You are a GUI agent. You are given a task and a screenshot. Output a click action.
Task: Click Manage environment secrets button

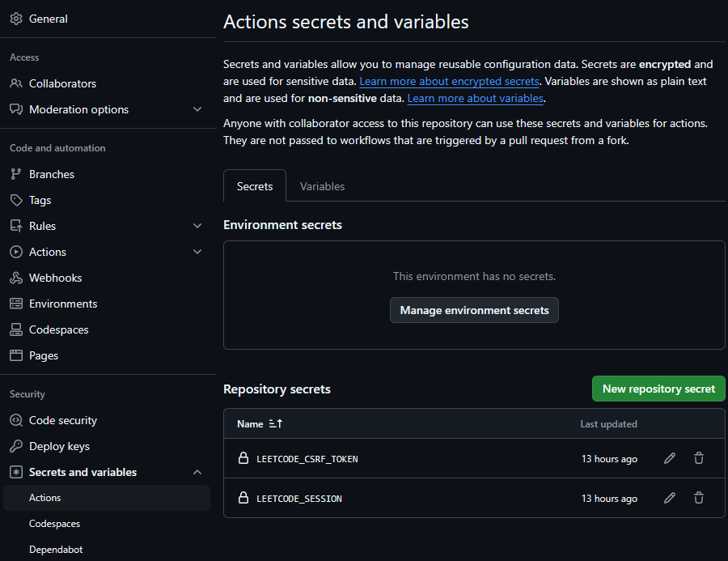point(474,310)
